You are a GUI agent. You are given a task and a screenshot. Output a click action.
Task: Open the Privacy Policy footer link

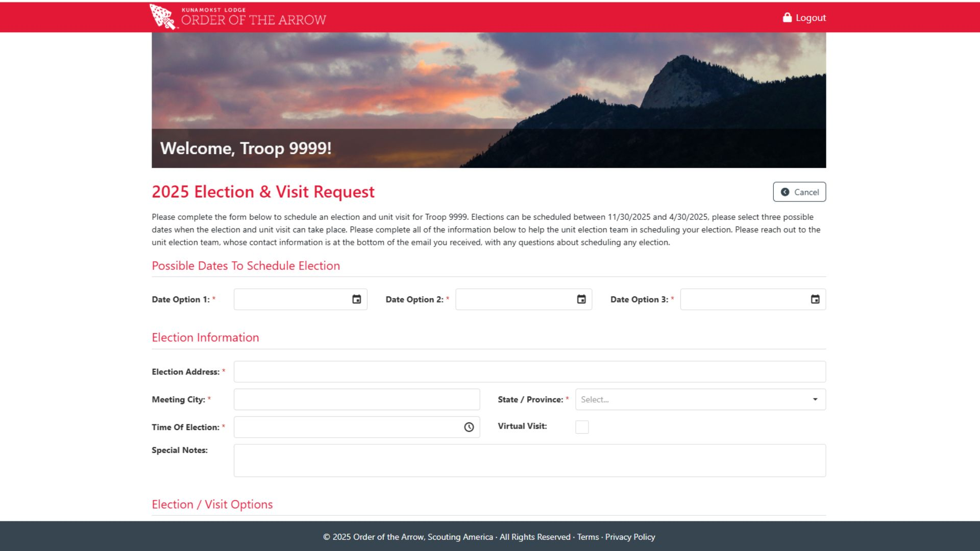630,537
